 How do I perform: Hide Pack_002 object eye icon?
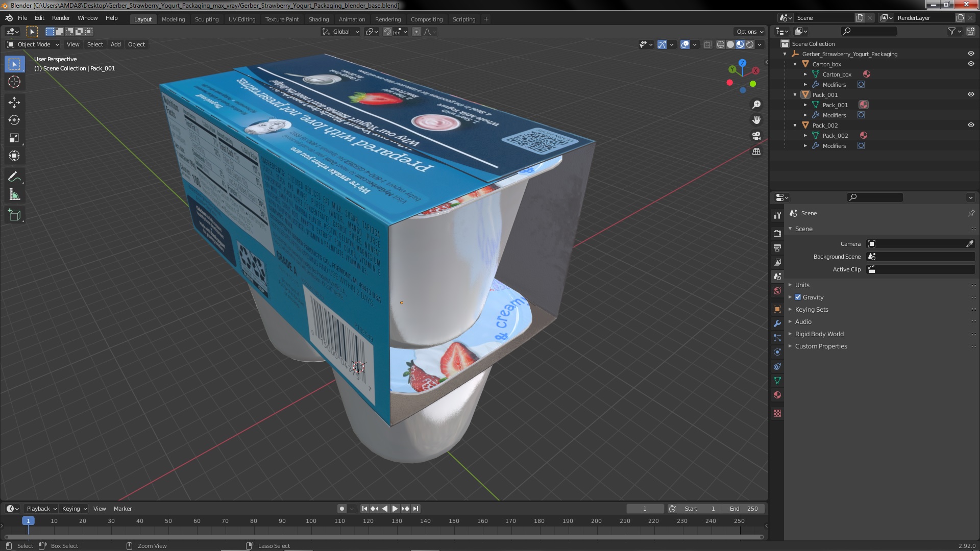click(971, 125)
